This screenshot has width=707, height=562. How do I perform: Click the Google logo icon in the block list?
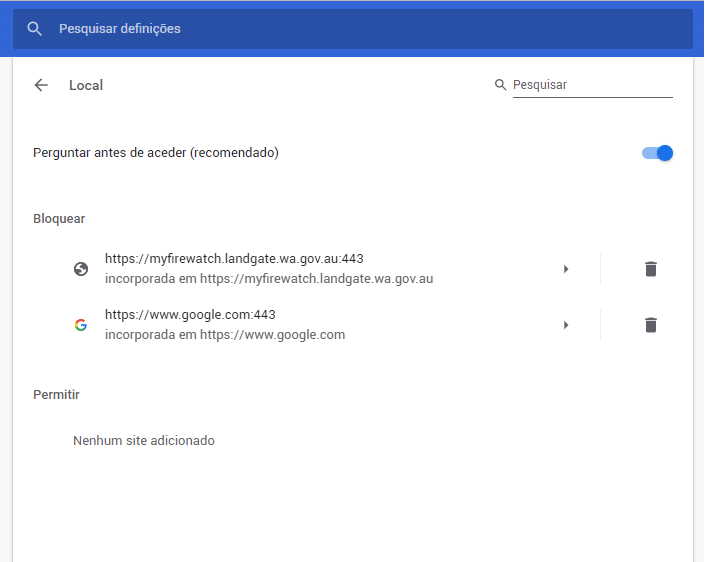point(81,325)
